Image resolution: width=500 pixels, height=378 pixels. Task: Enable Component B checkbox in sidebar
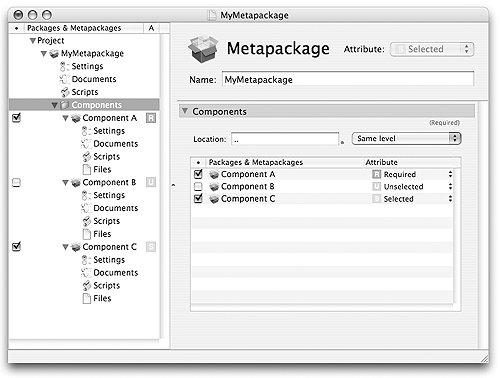16,182
